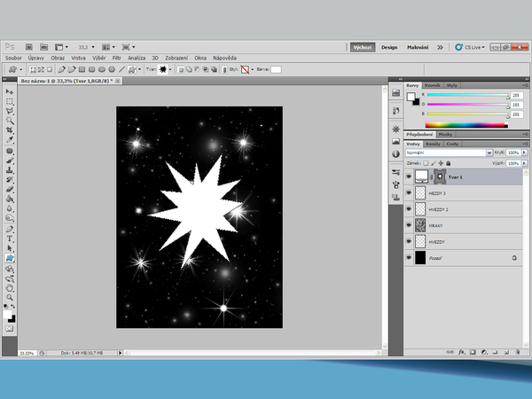Image resolution: width=532 pixels, height=399 pixels.
Task: Toggle visibility of the MRAKY layer
Action: [x=408, y=225]
